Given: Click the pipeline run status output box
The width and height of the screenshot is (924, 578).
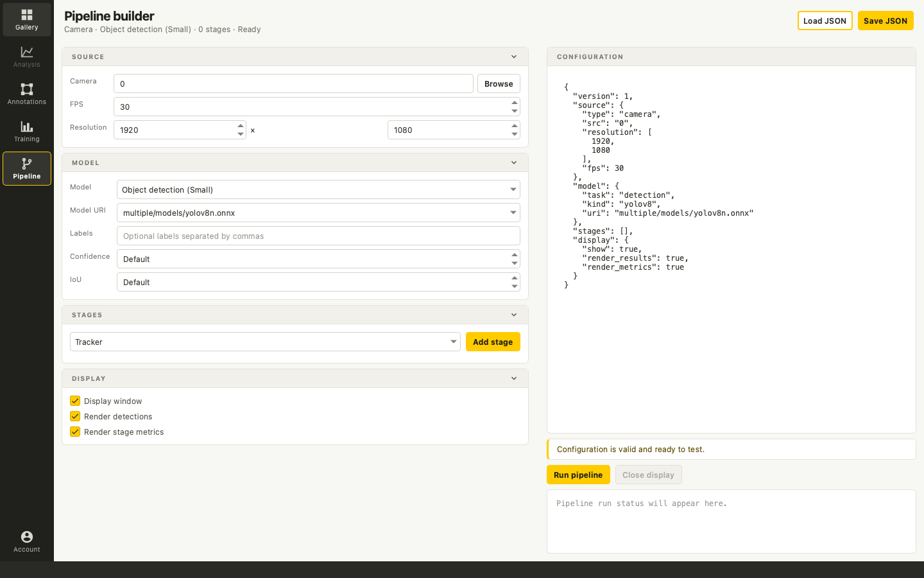Looking at the screenshot, I should (x=731, y=521).
